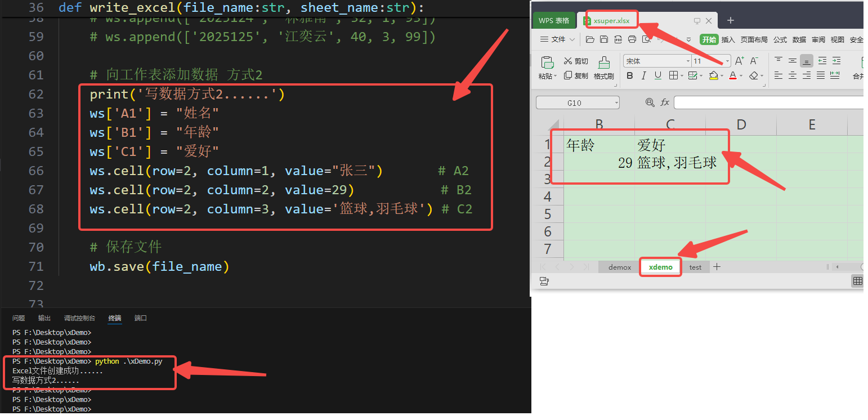Open new document tab with plus

[731, 20]
